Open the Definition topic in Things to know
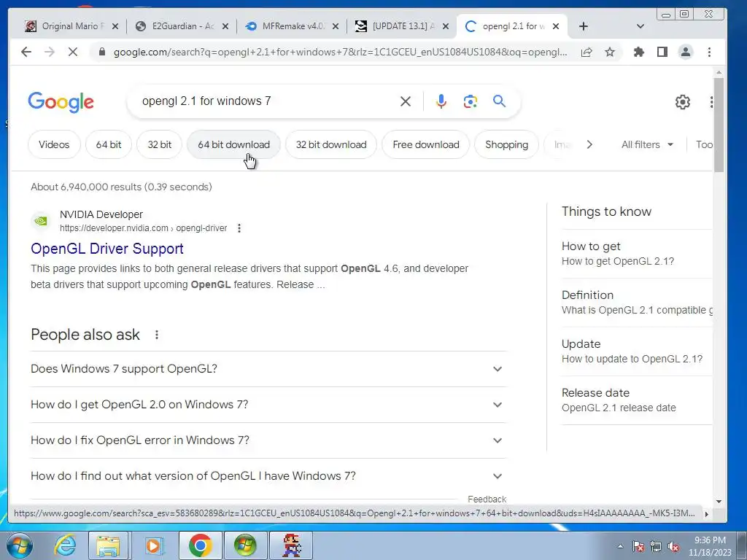This screenshot has height=560, width=747. (x=636, y=303)
